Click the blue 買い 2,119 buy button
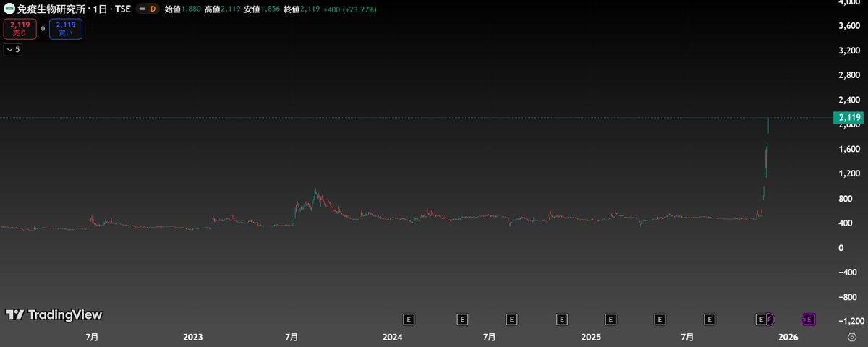Screen dimensions: 868x347 point(66,29)
